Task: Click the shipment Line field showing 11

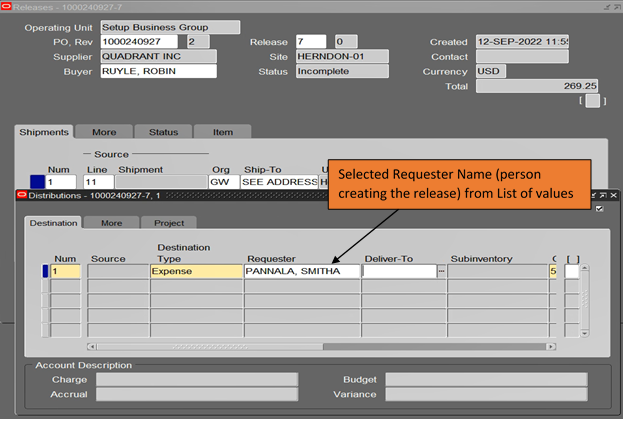Action: point(98,182)
